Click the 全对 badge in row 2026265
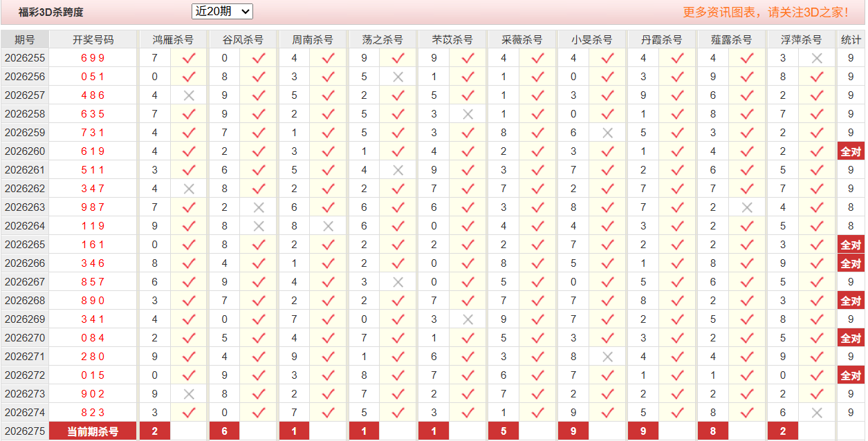The height and width of the screenshot is (441, 868). click(851, 245)
